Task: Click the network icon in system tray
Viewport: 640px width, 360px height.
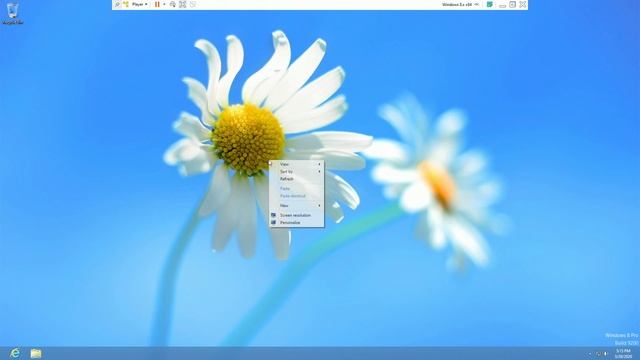Action: 598,354
